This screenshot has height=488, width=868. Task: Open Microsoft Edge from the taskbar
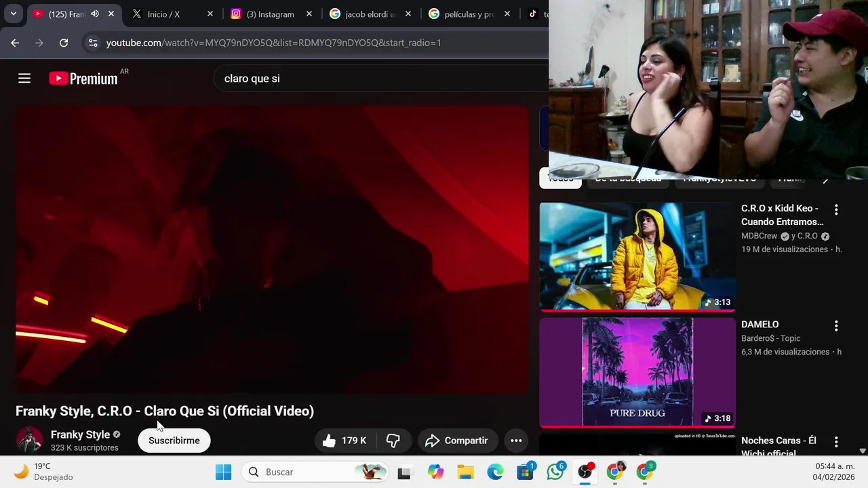pos(495,472)
